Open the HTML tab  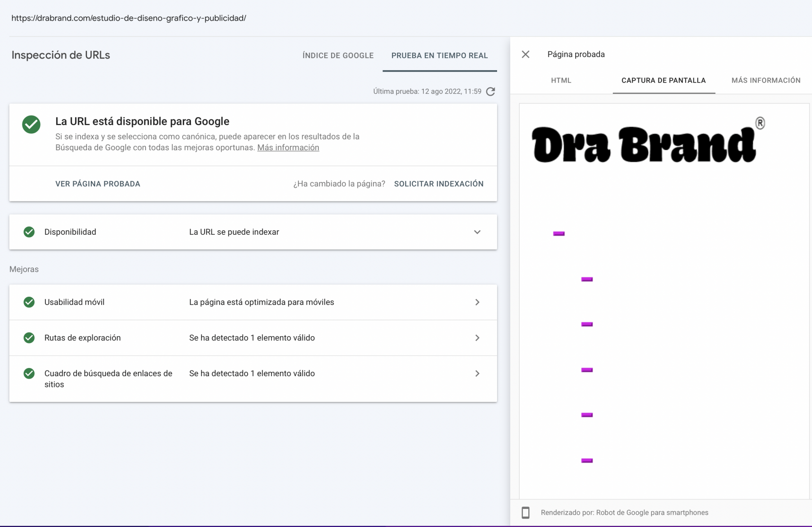(x=561, y=81)
